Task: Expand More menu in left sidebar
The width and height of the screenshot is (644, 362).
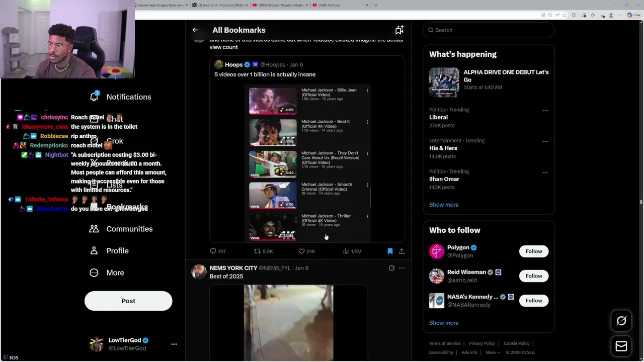Action: pyautogui.click(x=106, y=273)
